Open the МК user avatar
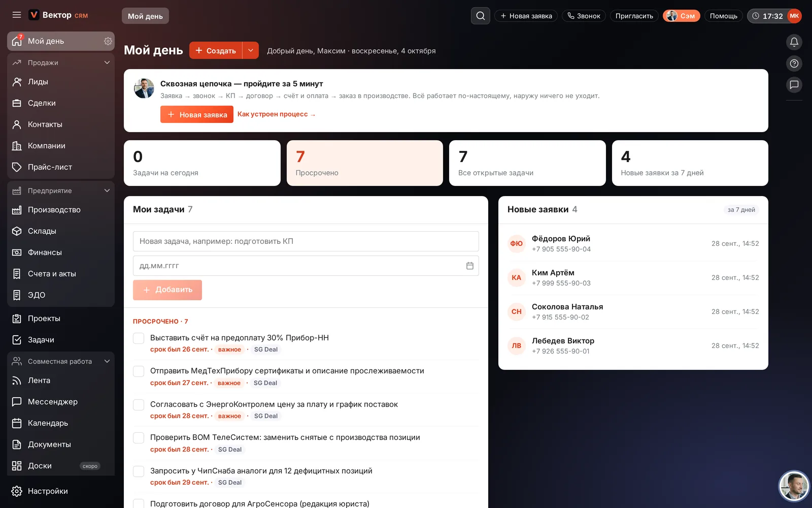The width and height of the screenshot is (812, 508). pos(794,16)
